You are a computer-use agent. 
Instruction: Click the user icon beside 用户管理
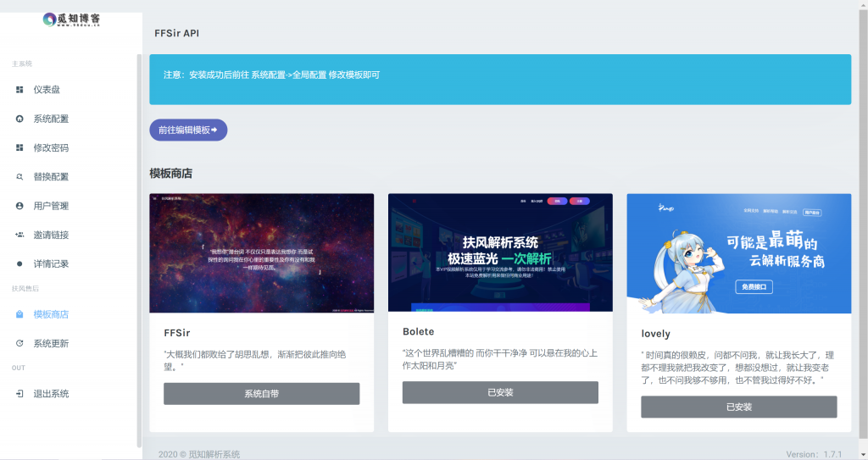[x=19, y=206]
